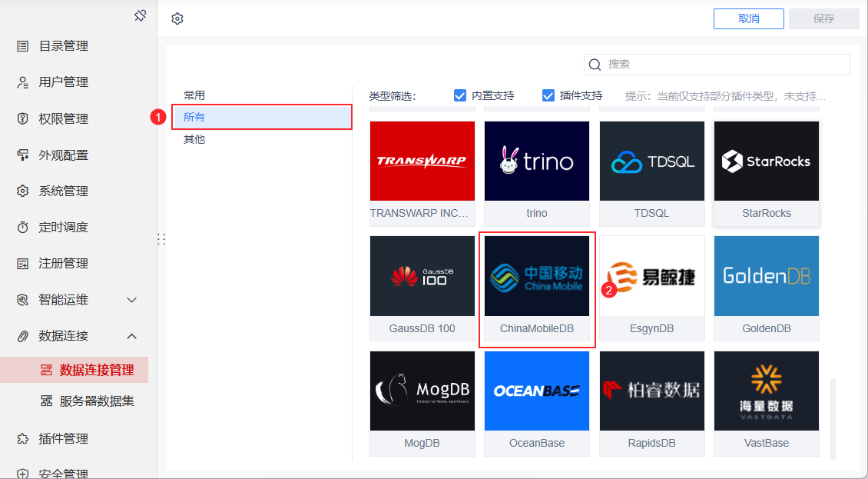Image resolution: width=868 pixels, height=479 pixels.
Task: Select the TRANSWARP database logo
Action: (422, 161)
